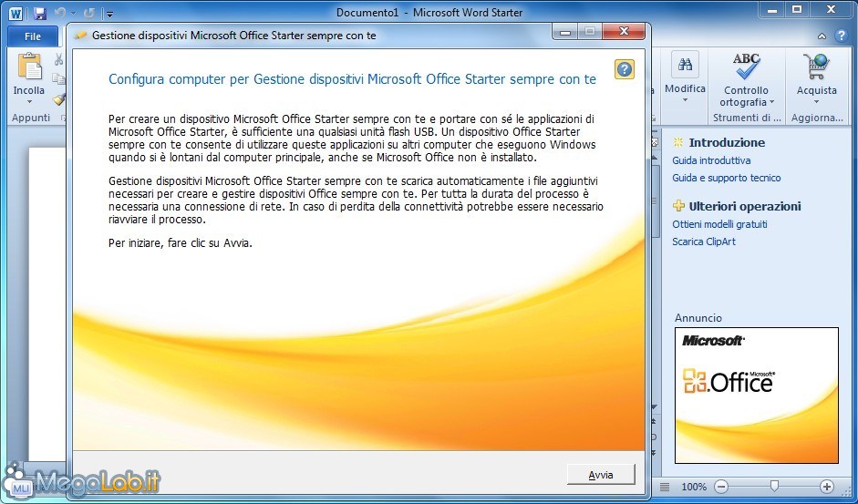Click the previous page double-up arrow
This screenshot has width=858, height=504.
tap(655, 421)
